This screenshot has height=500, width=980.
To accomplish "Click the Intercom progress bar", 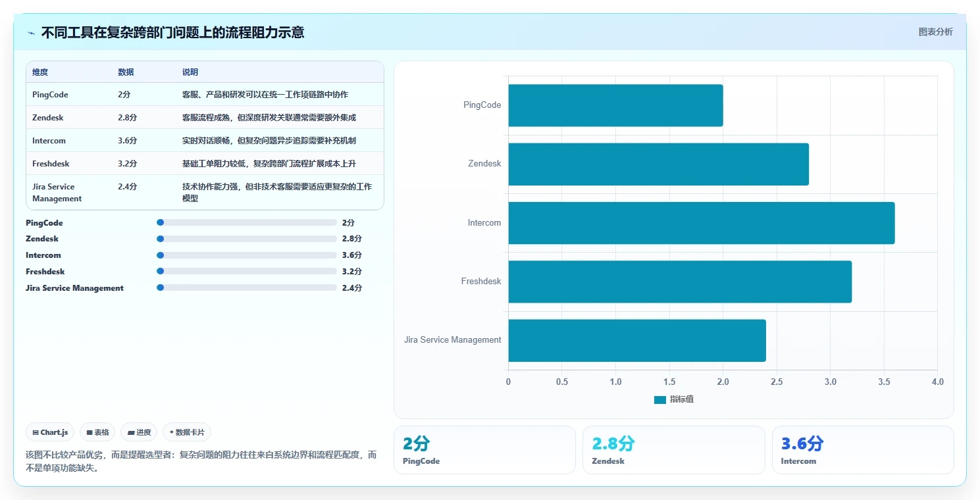I will click(x=247, y=255).
